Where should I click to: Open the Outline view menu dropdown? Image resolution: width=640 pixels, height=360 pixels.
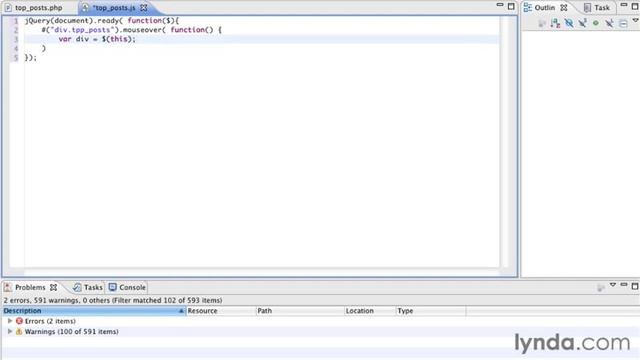pyautogui.click(x=636, y=20)
